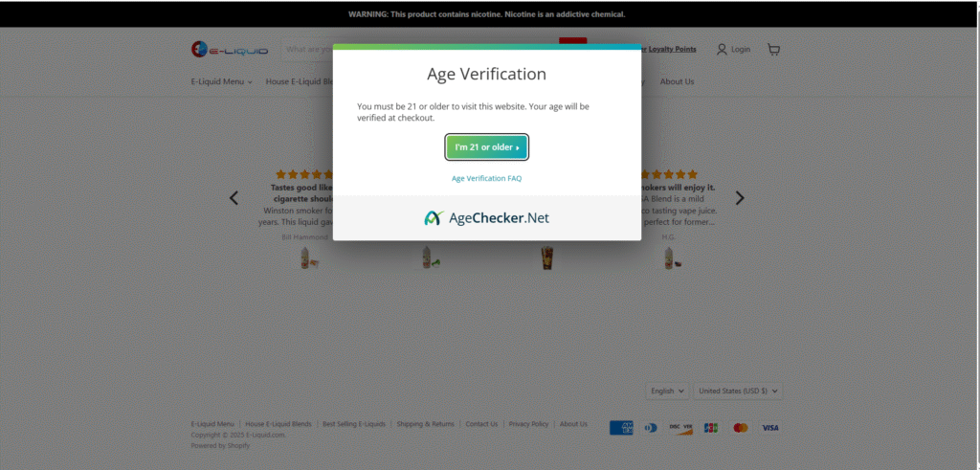The width and height of the screenshot is (980, 470).
Task: Open the English language dropdown
Action: click(x=667, y=392)
